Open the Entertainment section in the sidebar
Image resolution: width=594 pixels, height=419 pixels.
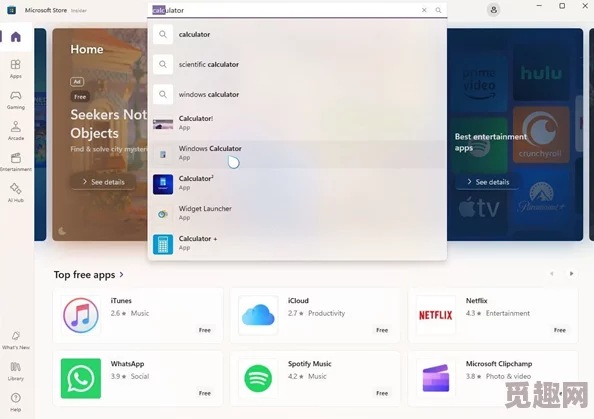[16, 162]
